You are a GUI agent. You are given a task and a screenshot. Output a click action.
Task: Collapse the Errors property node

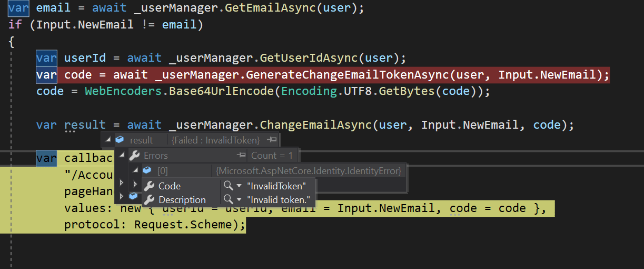[122, 156]
